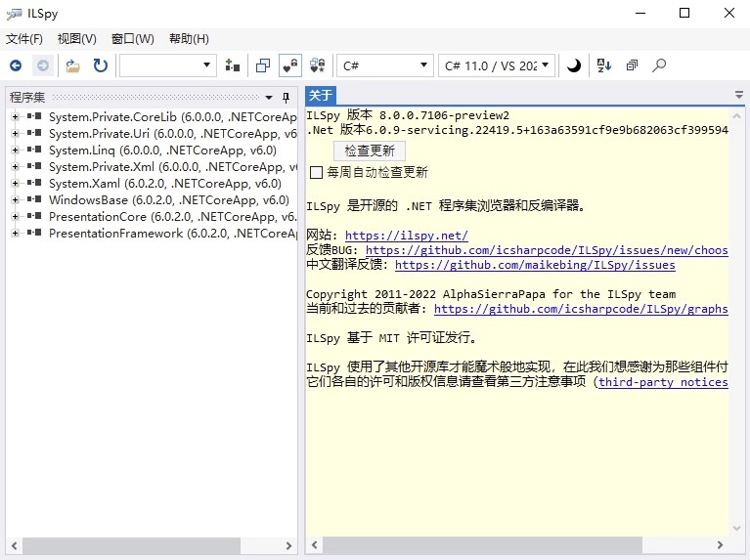The height and width of the screenshot is (560, 750).
Task: Toggle the dark theme moon icon
Action: click(574, 65)
